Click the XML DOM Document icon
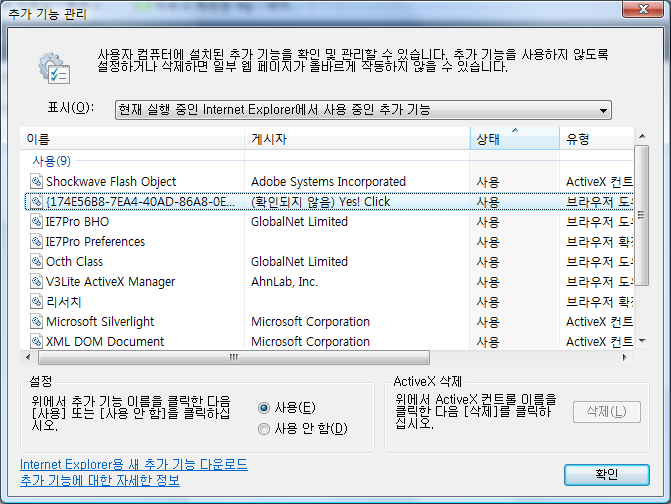The height and width of the screenshot is (504, 671). (36, 341)
